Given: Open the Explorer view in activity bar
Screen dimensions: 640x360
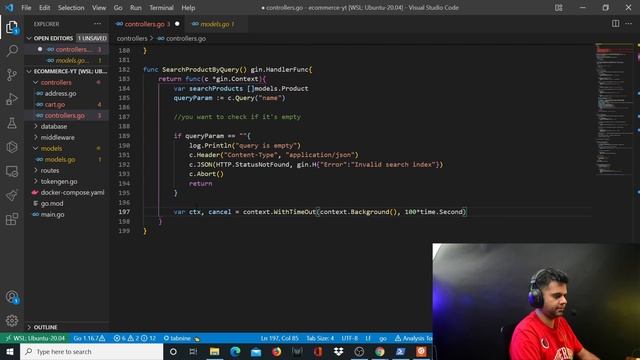Looking at the screenshot, I should [12, 27].
